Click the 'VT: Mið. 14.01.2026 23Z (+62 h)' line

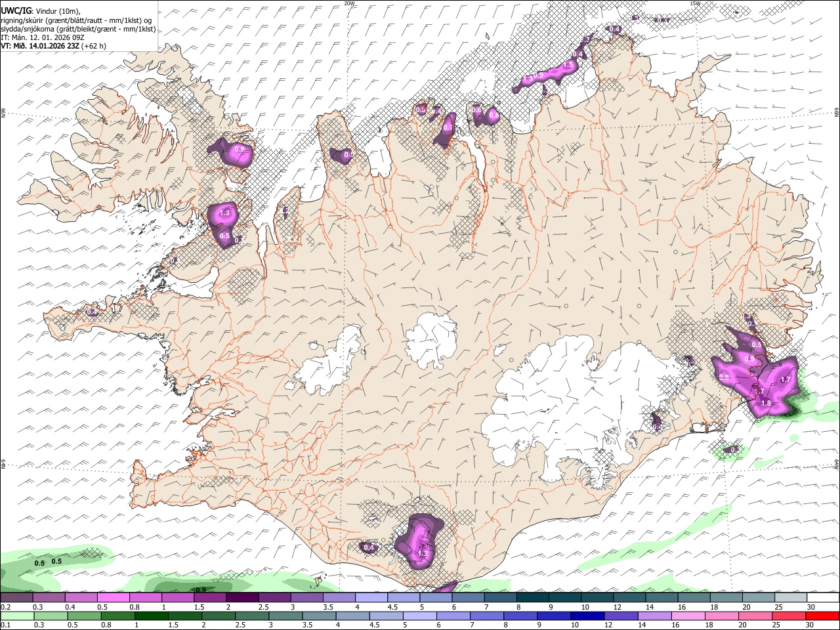[x=53, y=46]
